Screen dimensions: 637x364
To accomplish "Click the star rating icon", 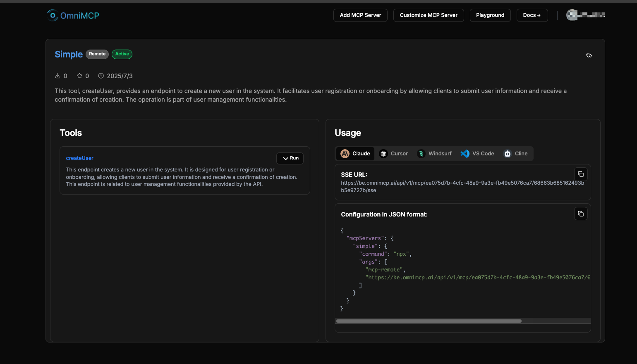I will [x=79, y=76].
